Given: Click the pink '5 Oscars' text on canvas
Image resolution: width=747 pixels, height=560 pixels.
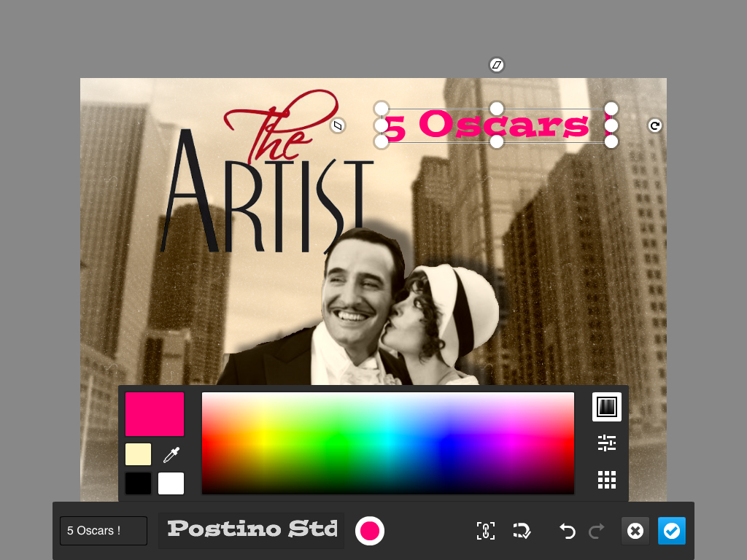Looking at the screenshot, I should point(487,125).
